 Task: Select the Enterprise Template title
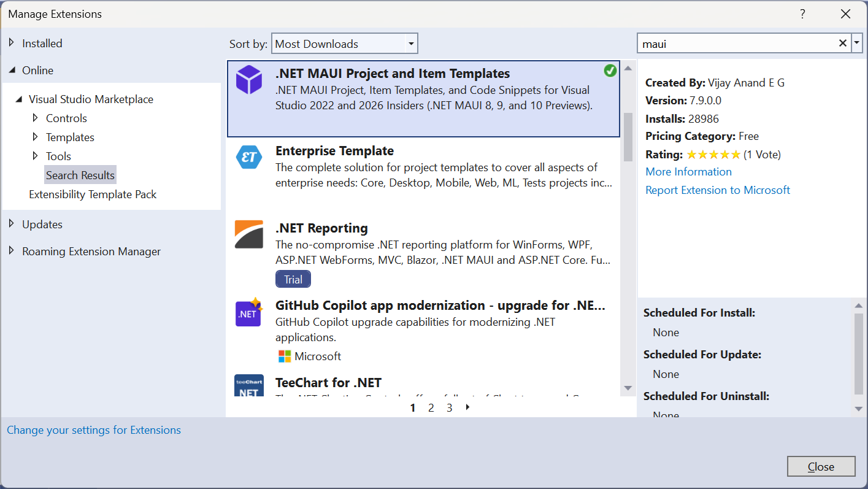[334, 151]
